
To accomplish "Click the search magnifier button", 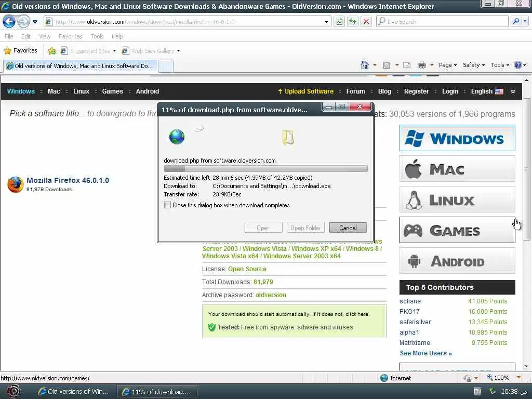I will (516, 21).
